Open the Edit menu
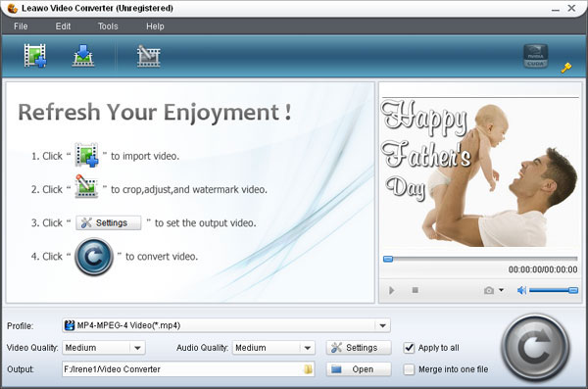 click(x=63, y=26)
